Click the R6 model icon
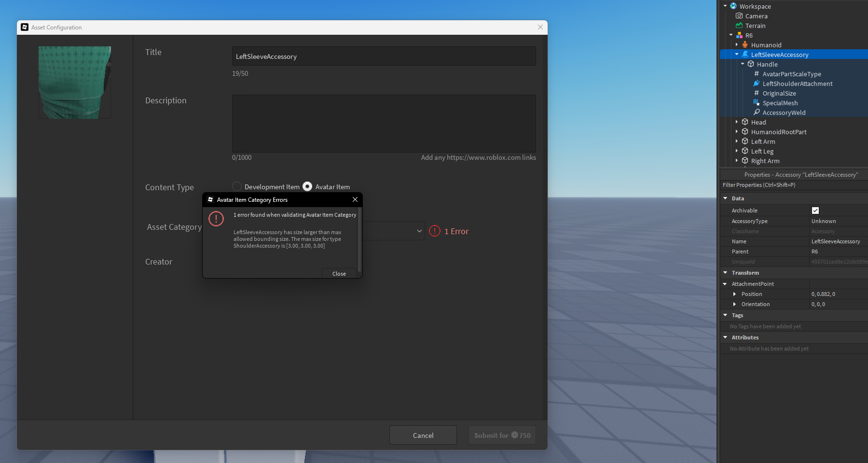The width and height of the screenshot is (868, 463). click(739, 35)
